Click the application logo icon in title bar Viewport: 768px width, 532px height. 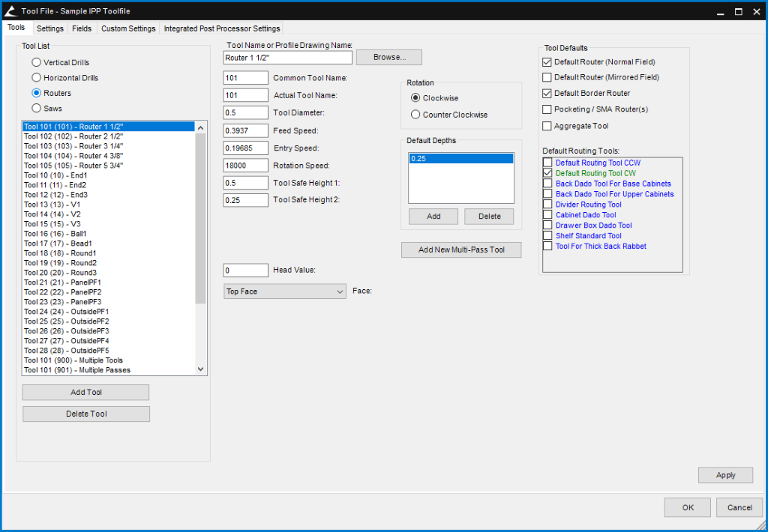10,11
